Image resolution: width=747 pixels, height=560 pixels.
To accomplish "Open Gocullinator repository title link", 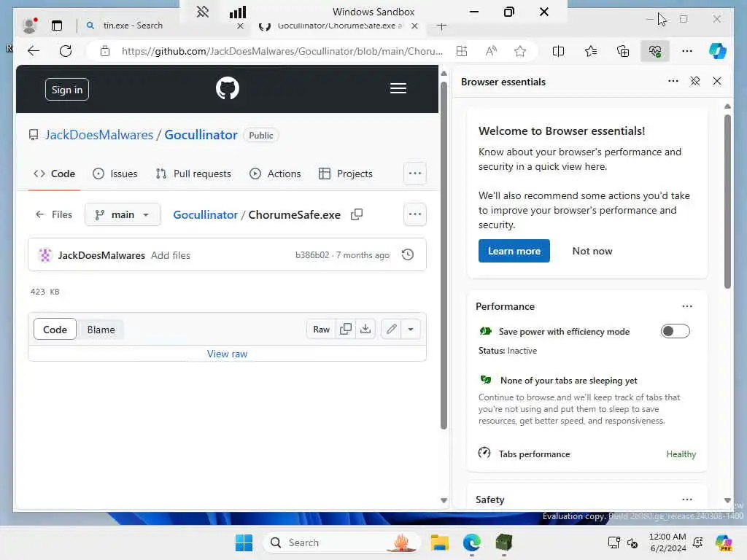I will [201, 135].
